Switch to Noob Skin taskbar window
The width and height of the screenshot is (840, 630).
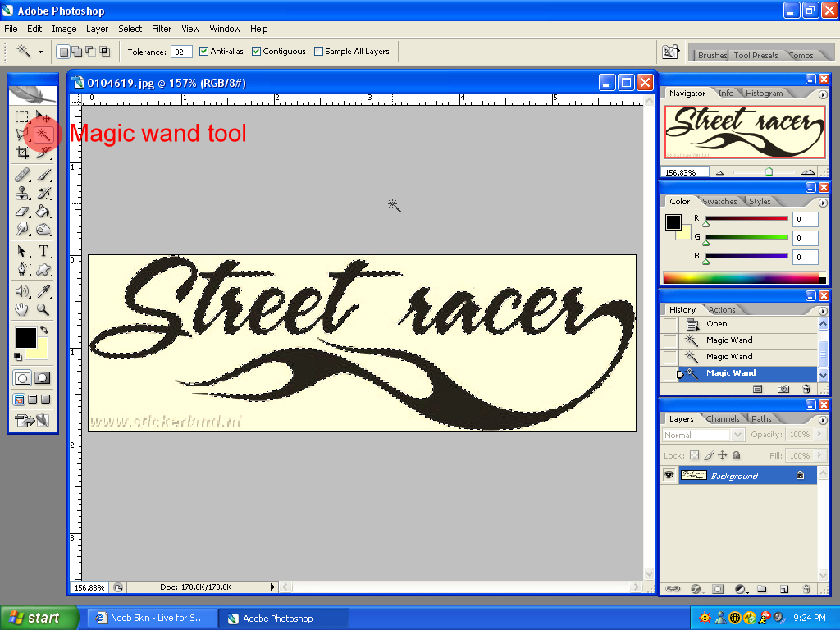tap(152, 618)
